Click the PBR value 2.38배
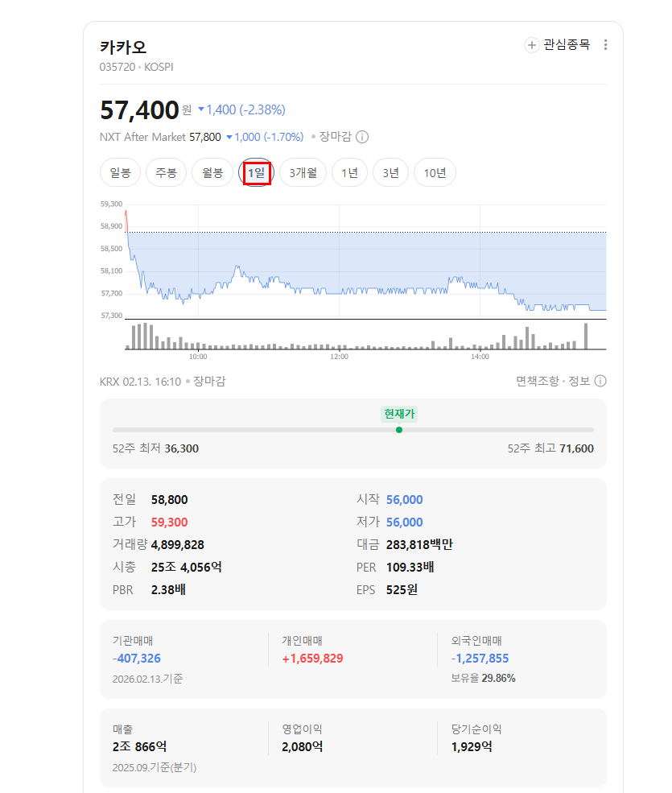 [x=168, y=589]
